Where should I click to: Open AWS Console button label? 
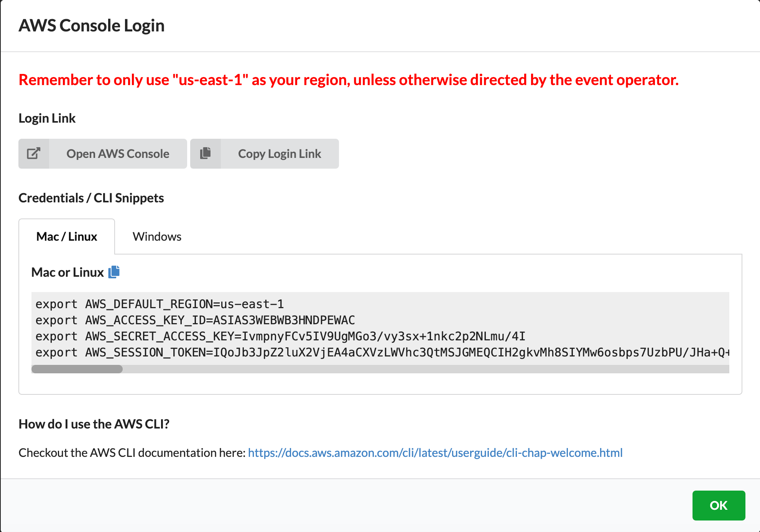click(118, 154)
